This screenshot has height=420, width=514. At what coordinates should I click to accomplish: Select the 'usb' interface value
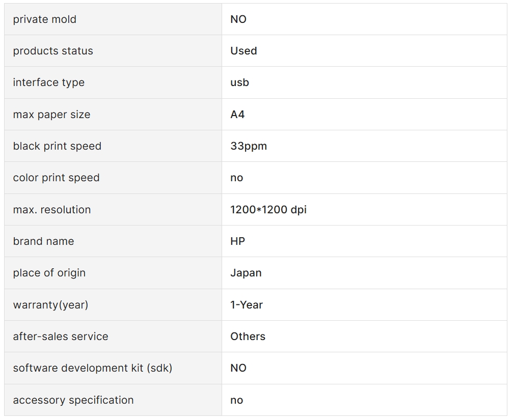239,82
